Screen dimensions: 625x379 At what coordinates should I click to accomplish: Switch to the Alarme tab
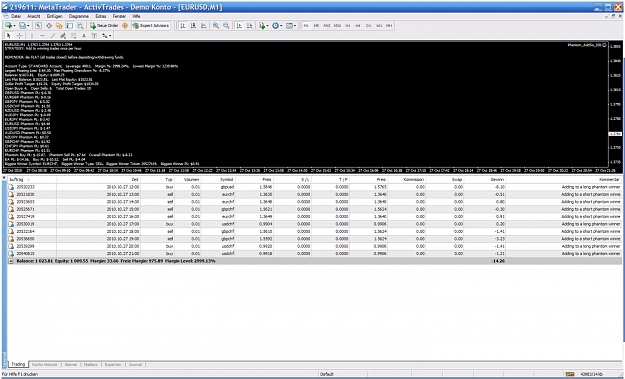(71, 365)
